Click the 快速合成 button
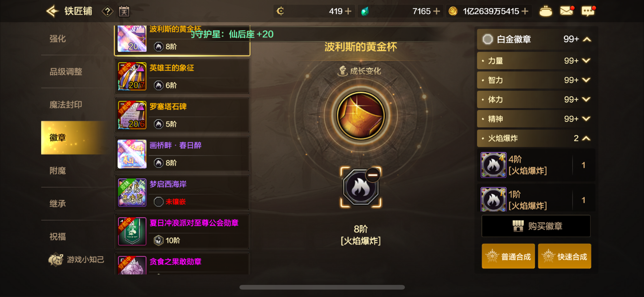644x297 pixels. pyautogui.click(x=564, y=256)
